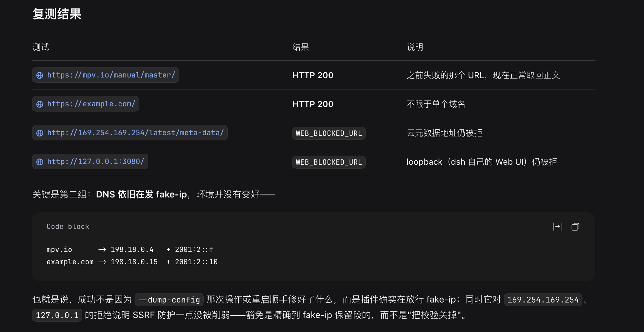Click WEB_BLOCKED_URL tag in 169.254.169.254 row
Image resolution: width=644 pixels, height=332 pixels.
(x=329, y=133)
